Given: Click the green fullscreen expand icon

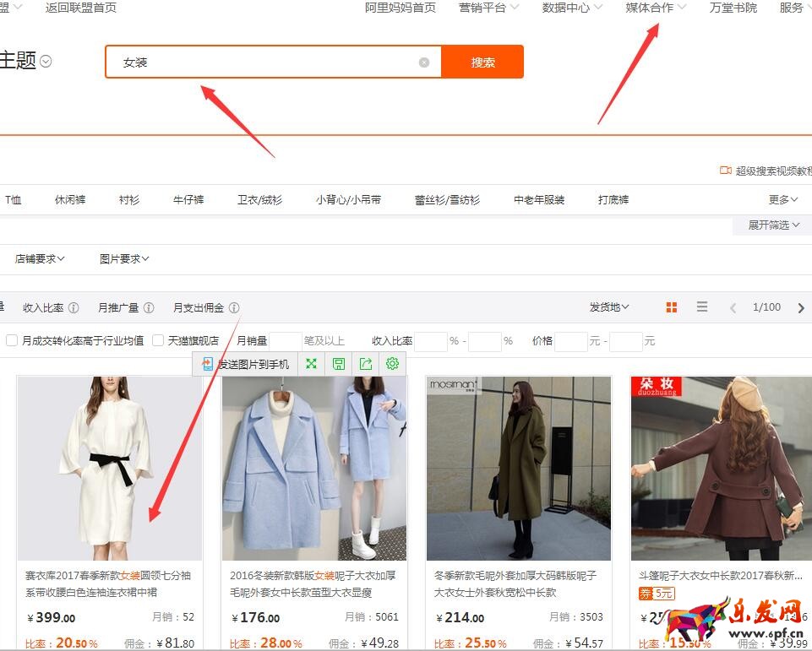Looking at the screenshot, I should pos(312,364).
